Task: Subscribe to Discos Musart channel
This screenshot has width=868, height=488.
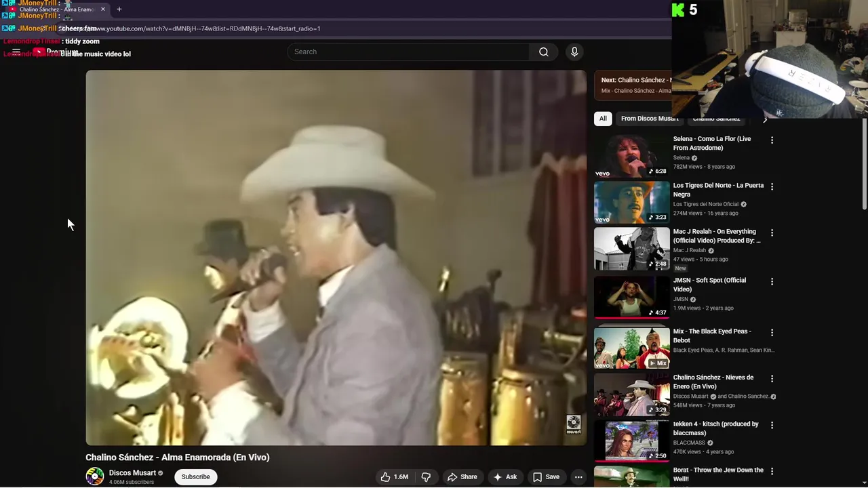Action: click(x=195, y=477)
